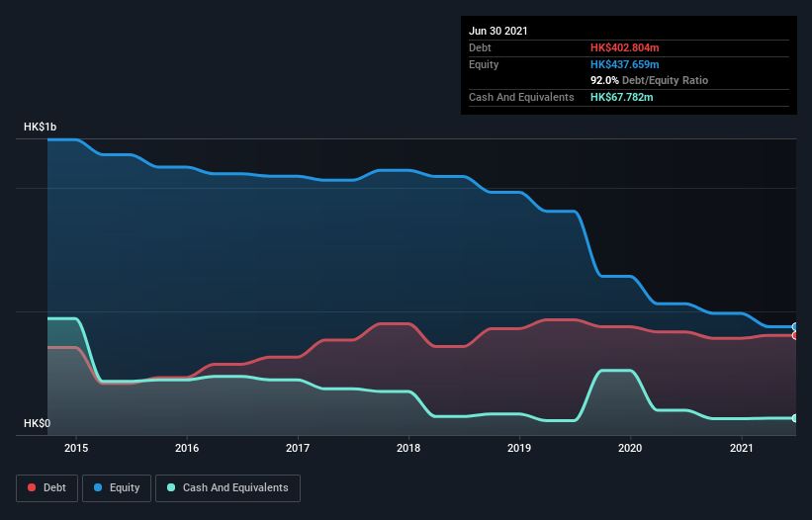Click the HK$402.804m debt value
This screenshot has width=812, height=520.
(x=624, y=47)
